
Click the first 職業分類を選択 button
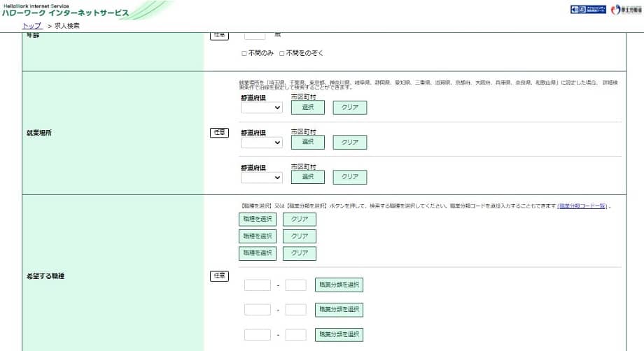pyautogui.click(x=339, y=285)
